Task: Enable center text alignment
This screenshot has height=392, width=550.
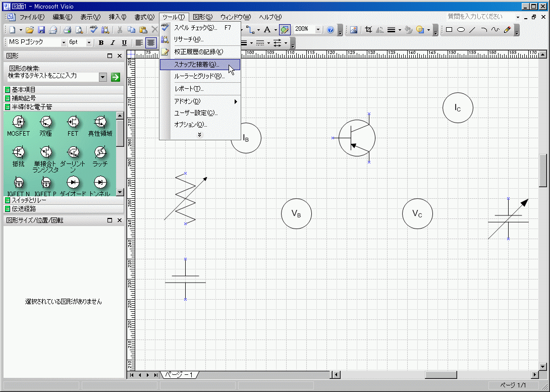Action: [x=150, y=43]
